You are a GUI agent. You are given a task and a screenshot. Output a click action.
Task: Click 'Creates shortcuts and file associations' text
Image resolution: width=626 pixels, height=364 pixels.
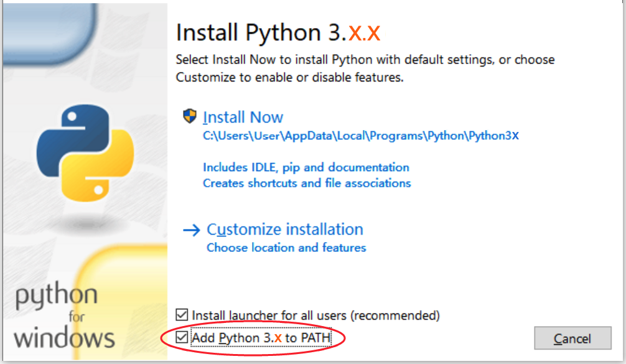307,183
